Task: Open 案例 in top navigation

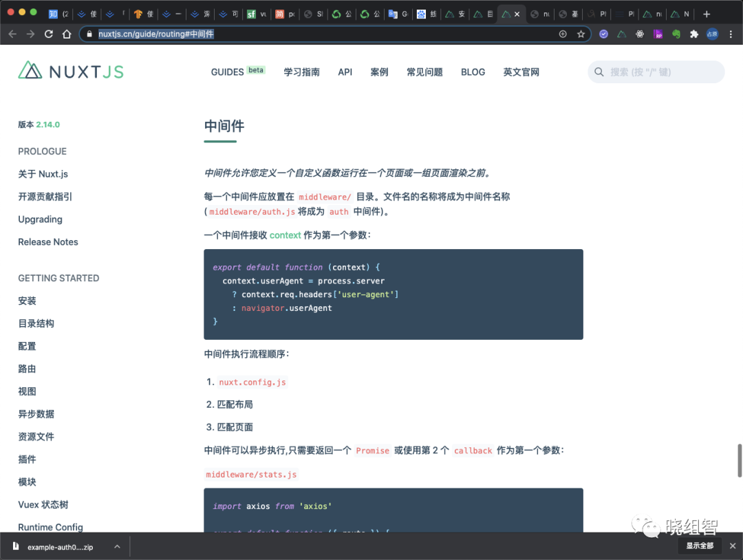Action: 379,72
